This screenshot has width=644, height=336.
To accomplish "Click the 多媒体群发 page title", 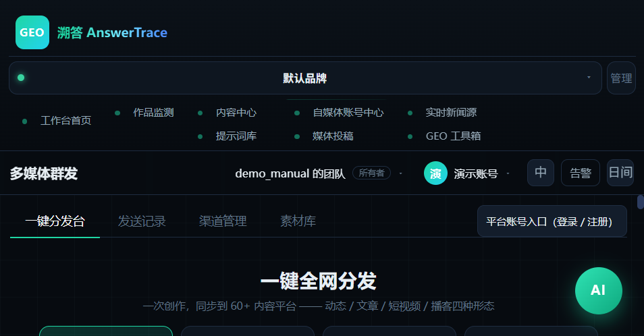I will 44,173.
